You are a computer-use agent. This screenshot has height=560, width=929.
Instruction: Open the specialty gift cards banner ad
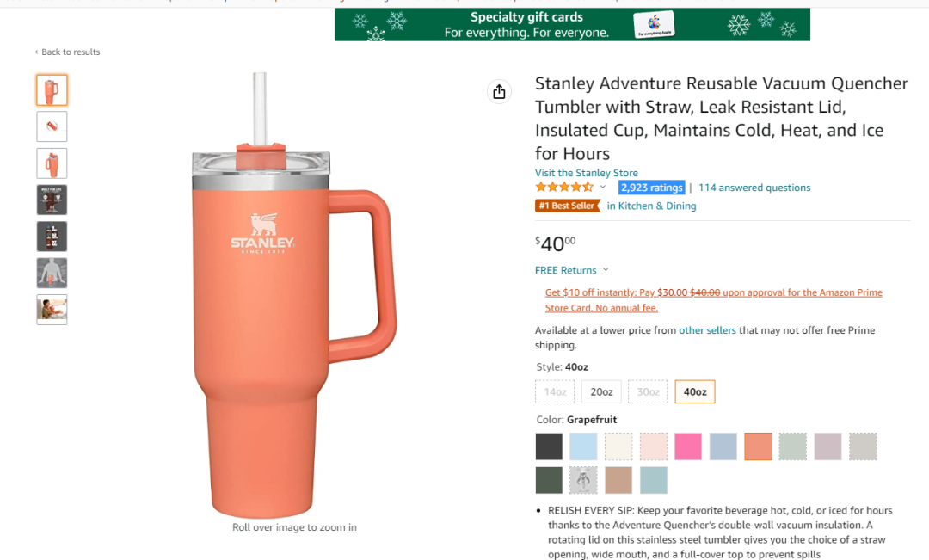pos(572,24)
